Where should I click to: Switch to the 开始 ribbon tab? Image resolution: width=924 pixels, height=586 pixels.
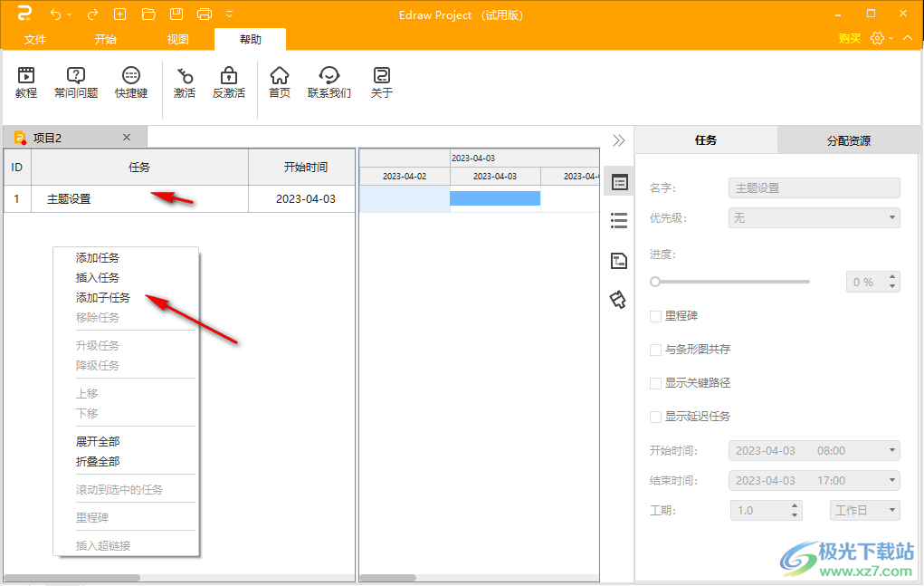pyautogui.click(x=106, y=40)
